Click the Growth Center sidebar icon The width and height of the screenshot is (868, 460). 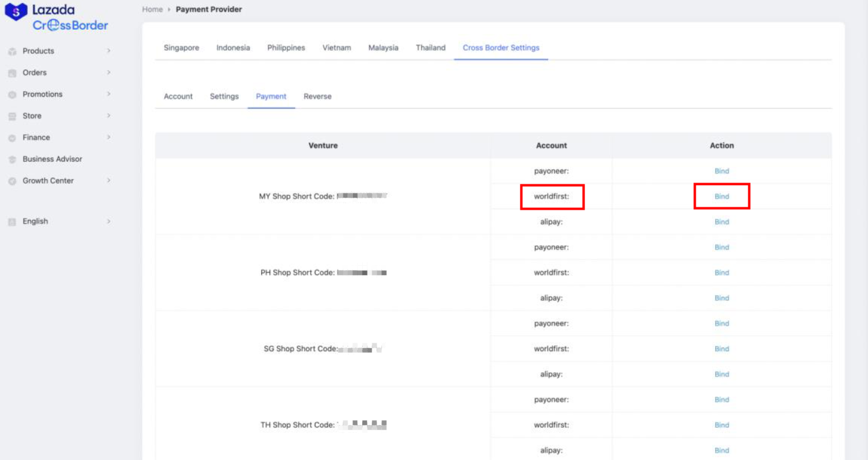click(x=12, y=181)
